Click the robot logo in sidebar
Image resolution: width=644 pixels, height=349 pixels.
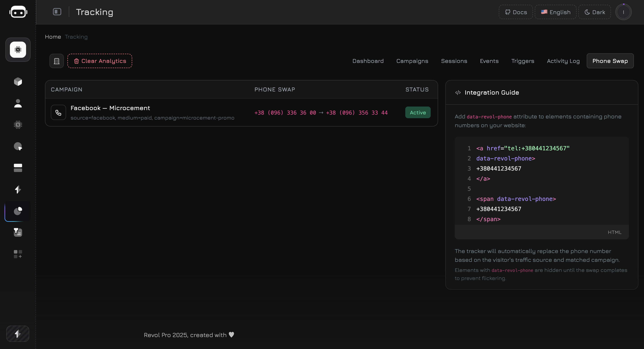(18, 12)
